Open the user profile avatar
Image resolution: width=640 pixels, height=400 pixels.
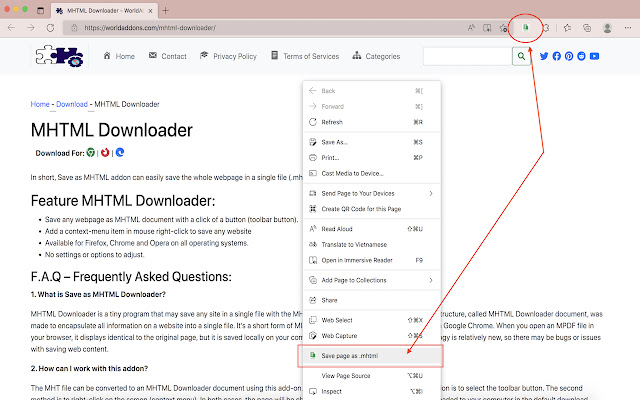(x=607, y=28)
